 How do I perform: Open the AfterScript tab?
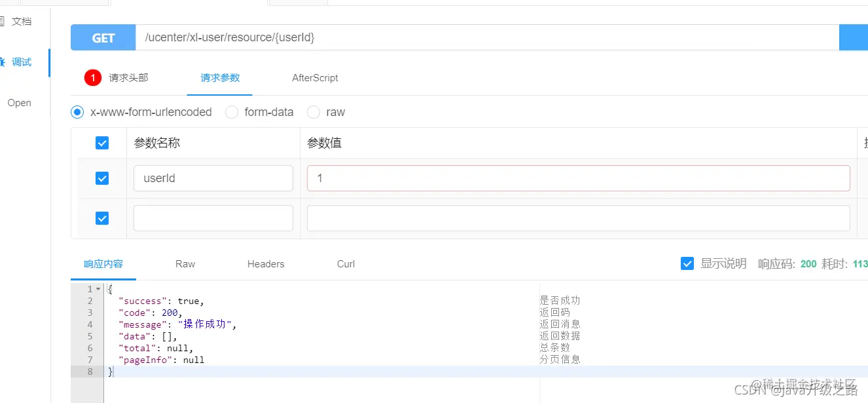[315, 78]
